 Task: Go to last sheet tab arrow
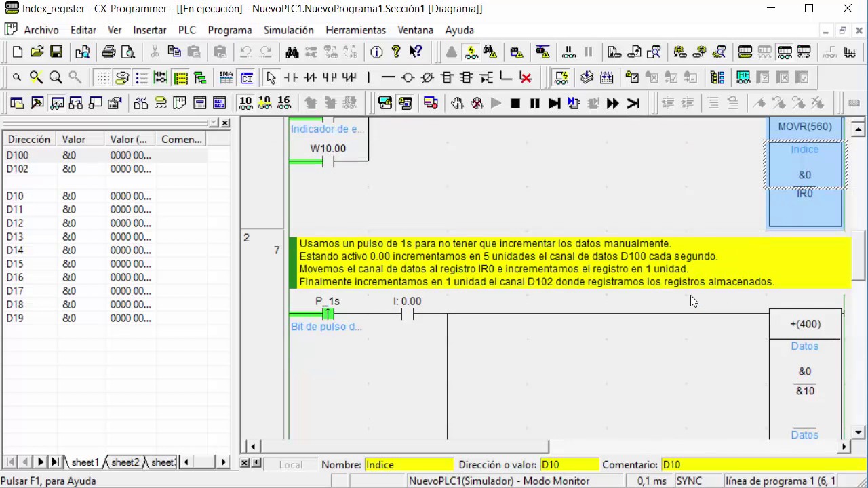click(56, 462)
